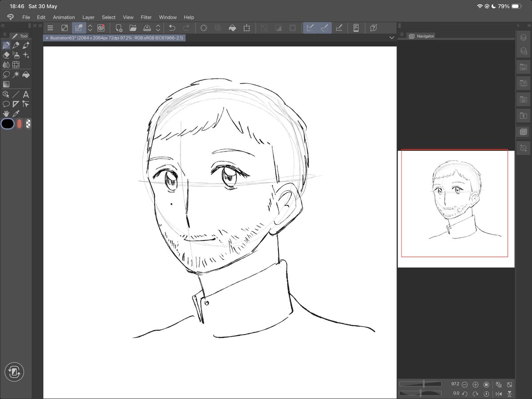
Task: Open the Layer menu
Action: tap(88, 17)
